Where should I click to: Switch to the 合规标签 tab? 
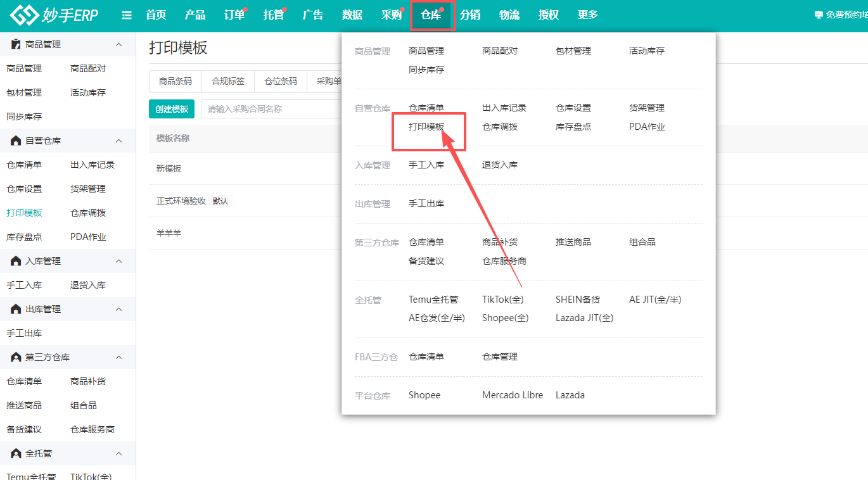(x=228, y=81)
